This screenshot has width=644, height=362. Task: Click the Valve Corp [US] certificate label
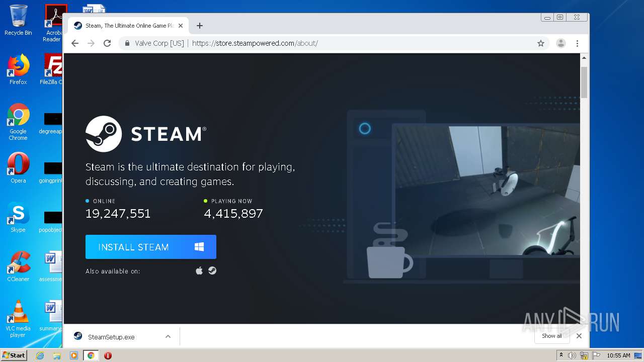pos(159,43)
